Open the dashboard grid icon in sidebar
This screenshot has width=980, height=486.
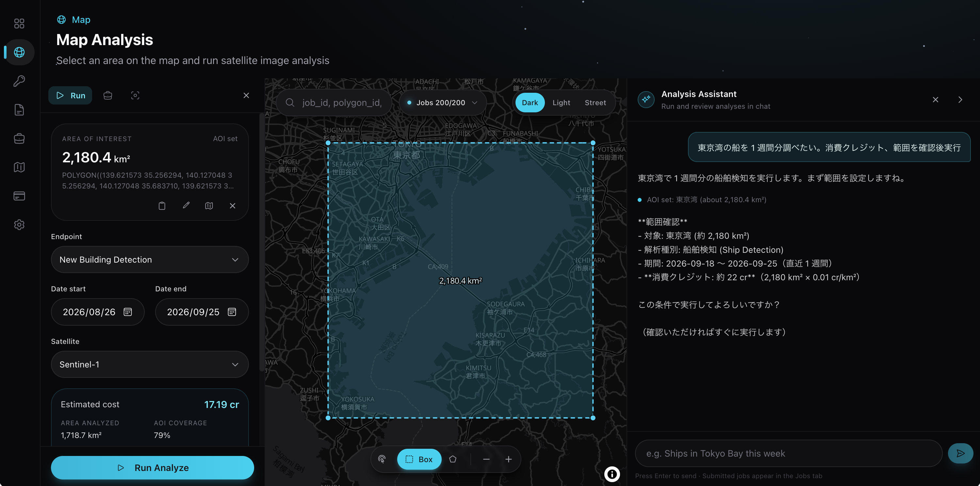[x=19, y=24]
